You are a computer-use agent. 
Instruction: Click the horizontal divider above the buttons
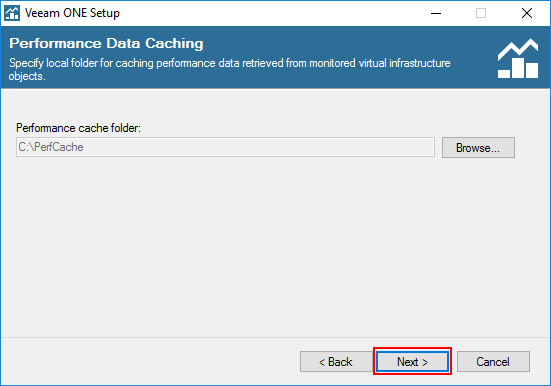tap(276, 337)
